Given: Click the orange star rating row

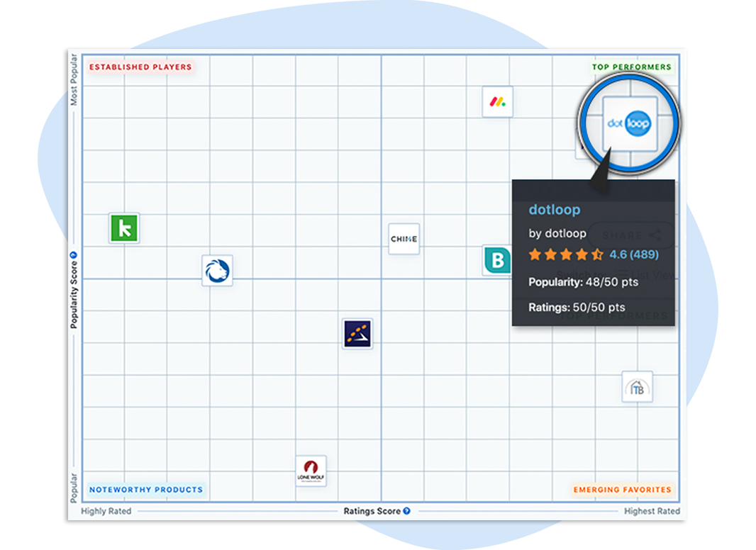Looking at the screenshot, I should tap(566, 254).
